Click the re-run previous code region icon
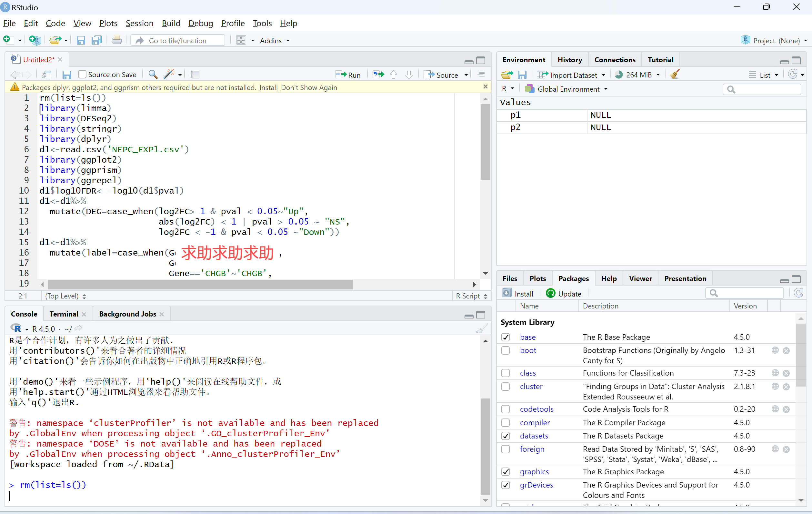Screen dimensions: 812x514 click(x=378, y=74)
